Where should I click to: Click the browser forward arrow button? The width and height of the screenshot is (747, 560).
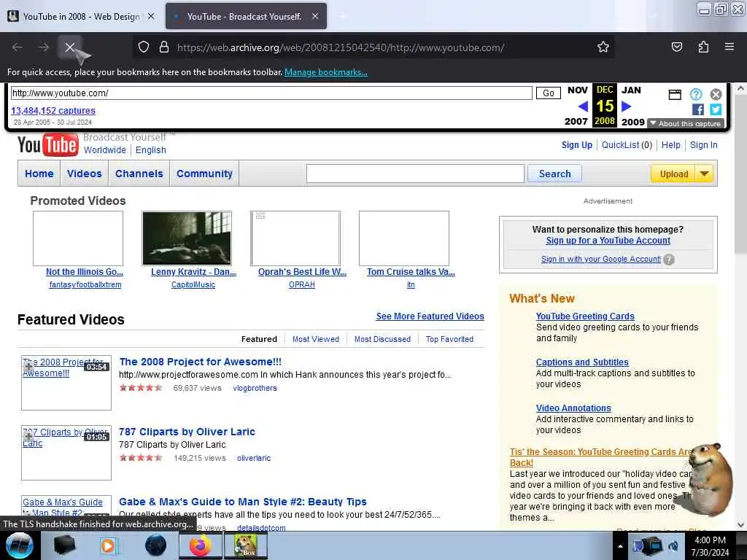coord(44,47)
